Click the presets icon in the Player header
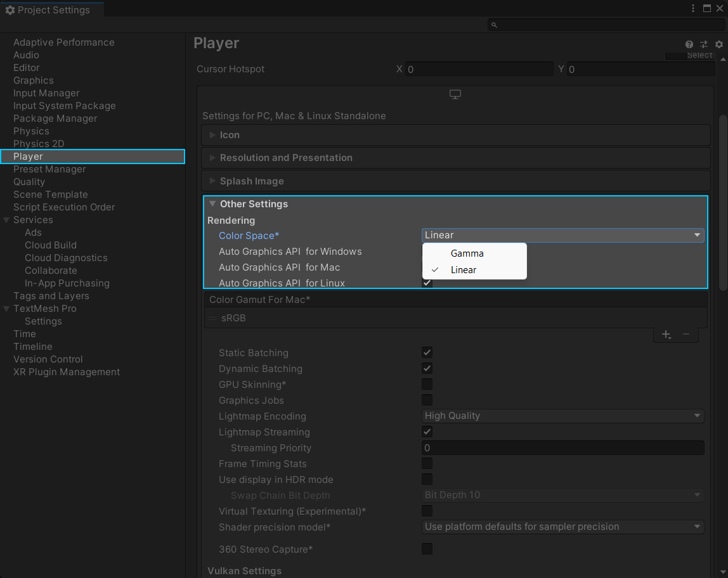Image resolution: width=728 pixels, height=578 pixels. click(x=703, y=44)
